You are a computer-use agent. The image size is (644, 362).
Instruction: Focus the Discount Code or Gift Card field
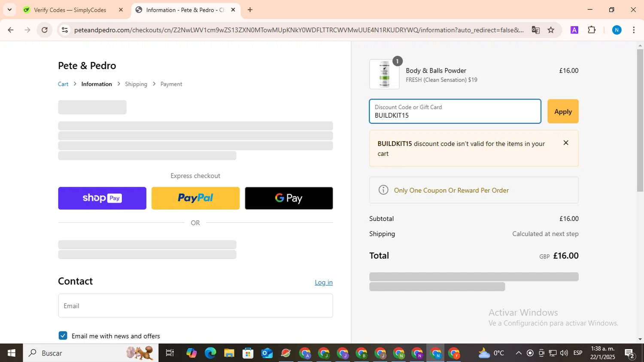click(455, 111)
